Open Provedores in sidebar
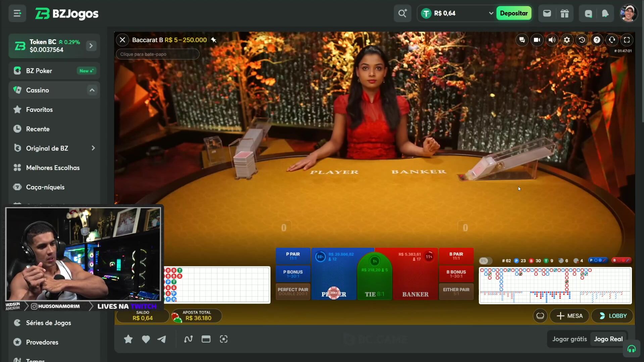Screen dimensions: 644x362 (54, 342)
